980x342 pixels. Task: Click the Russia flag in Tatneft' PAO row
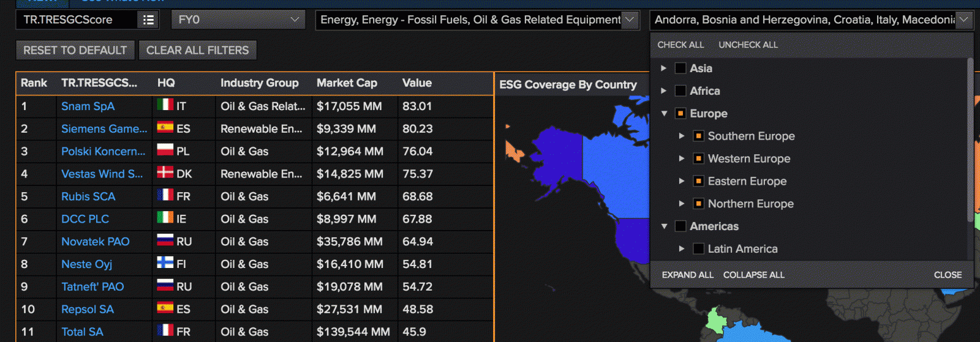click(165, 285)
